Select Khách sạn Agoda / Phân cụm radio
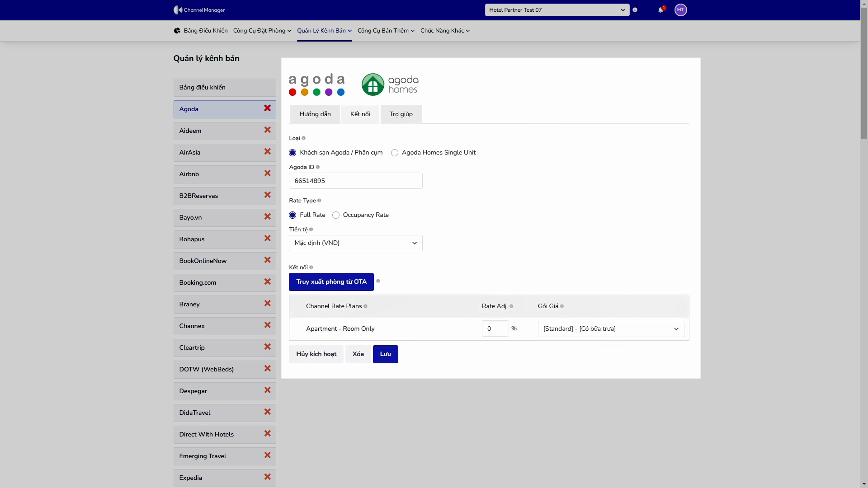Viewport: 868px width, 488px height. 292,153
